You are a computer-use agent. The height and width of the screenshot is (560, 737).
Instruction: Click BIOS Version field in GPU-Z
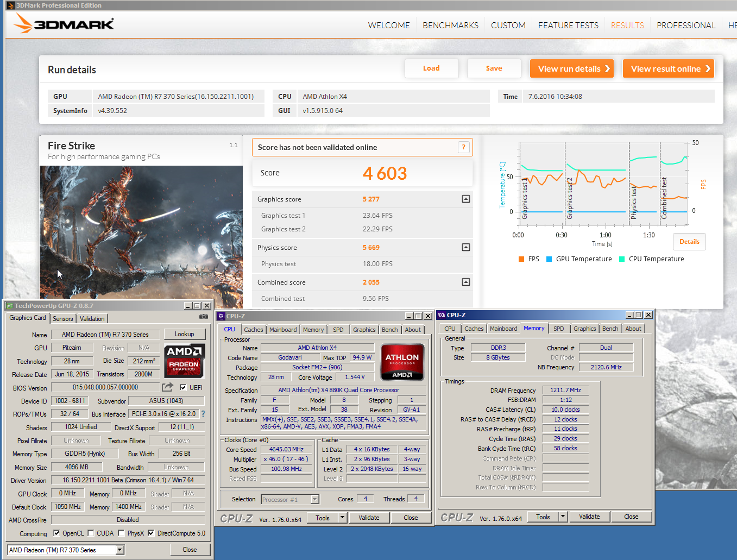click(x=105, y=387)
